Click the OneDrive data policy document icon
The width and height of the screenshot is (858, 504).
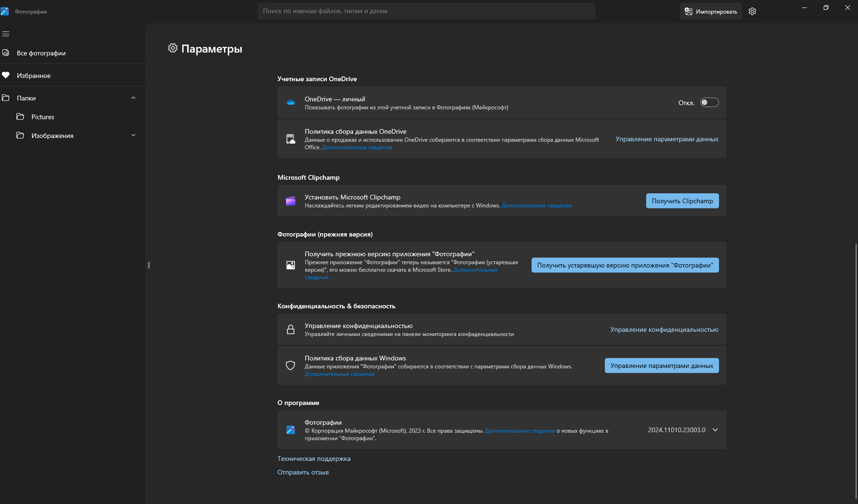pos(291,139)
